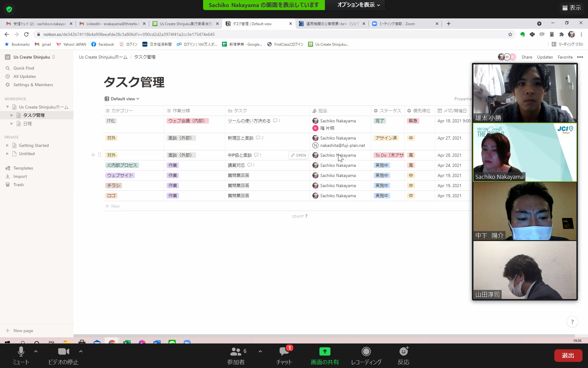Stop video with the camera icon
588x368 pixels.
pyautogui.click(x=63, y=351)
